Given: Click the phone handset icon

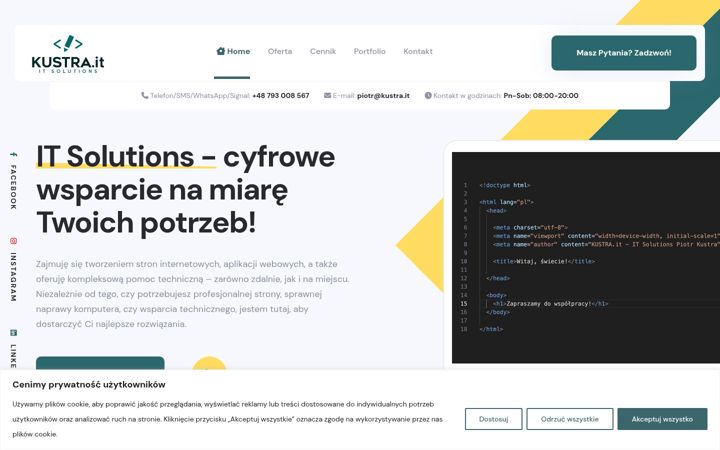Looking at the screenshot, I should coord(145,96).
